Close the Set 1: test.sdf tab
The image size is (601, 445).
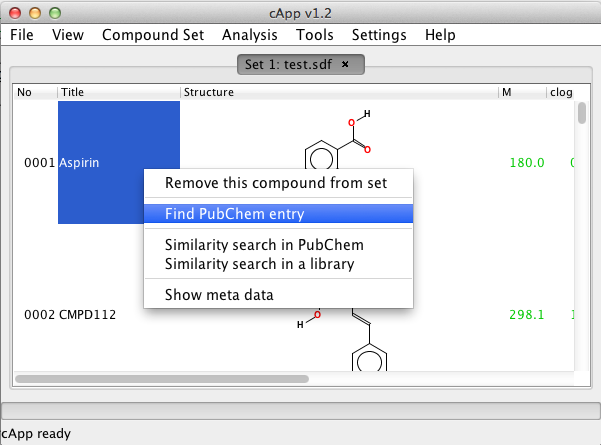(345, 64)
